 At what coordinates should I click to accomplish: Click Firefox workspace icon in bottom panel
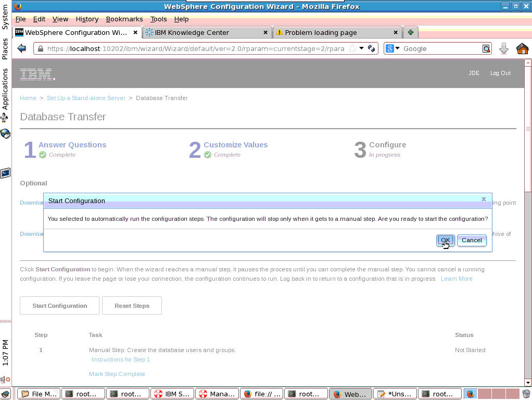coord(470,394)
